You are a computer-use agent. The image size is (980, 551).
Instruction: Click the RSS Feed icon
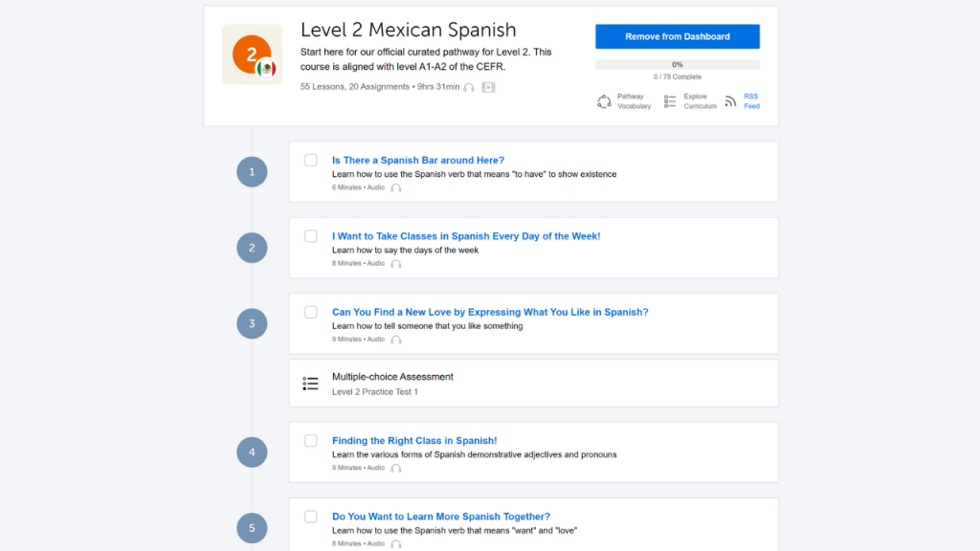coord(730,101)
